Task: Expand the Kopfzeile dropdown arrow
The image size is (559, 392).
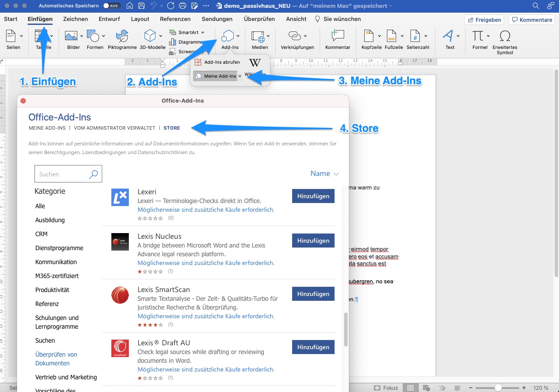Action: (379, 36)
